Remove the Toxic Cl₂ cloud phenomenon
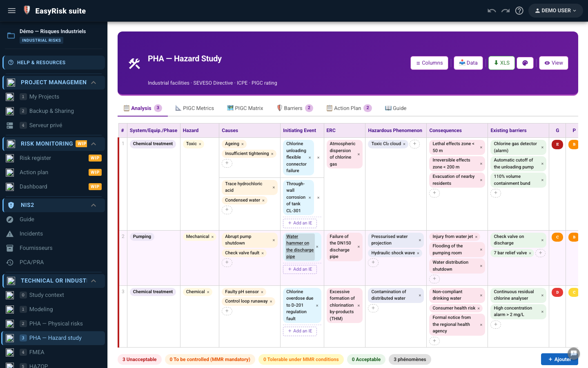588x368 pixels. [404, 144]
